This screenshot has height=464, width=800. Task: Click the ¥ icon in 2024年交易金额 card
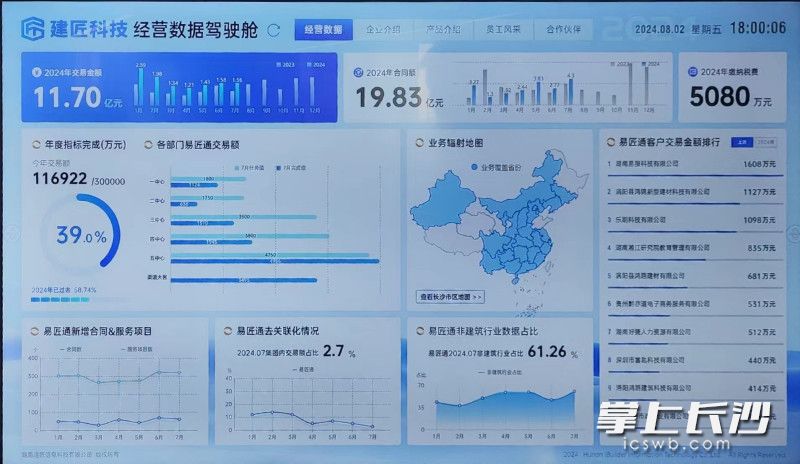[x=37, y=72]
